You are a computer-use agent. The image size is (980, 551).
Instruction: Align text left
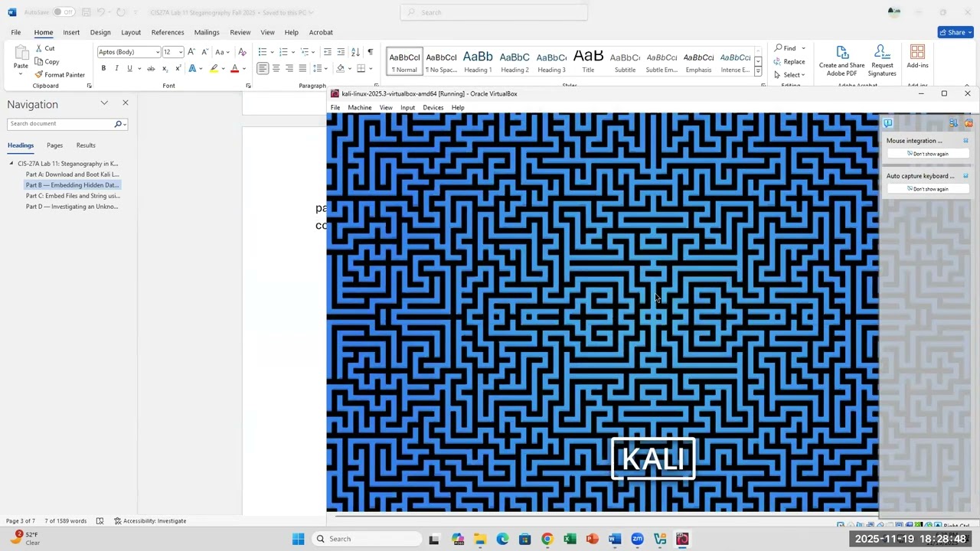[x=263, y=68]
